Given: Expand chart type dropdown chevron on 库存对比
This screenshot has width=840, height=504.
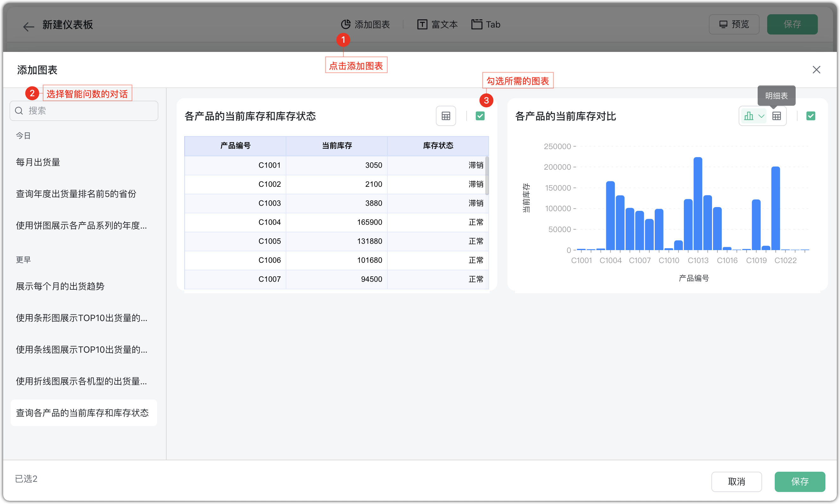Looking at the screenshot, I should pyautogui.click(x=761, y=116).
